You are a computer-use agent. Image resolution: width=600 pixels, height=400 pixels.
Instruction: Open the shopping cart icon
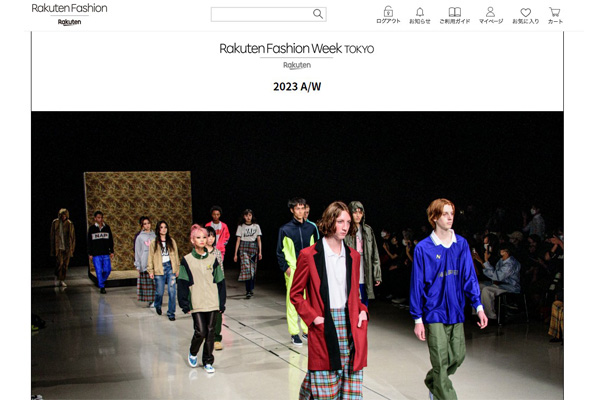coord(554,12)
